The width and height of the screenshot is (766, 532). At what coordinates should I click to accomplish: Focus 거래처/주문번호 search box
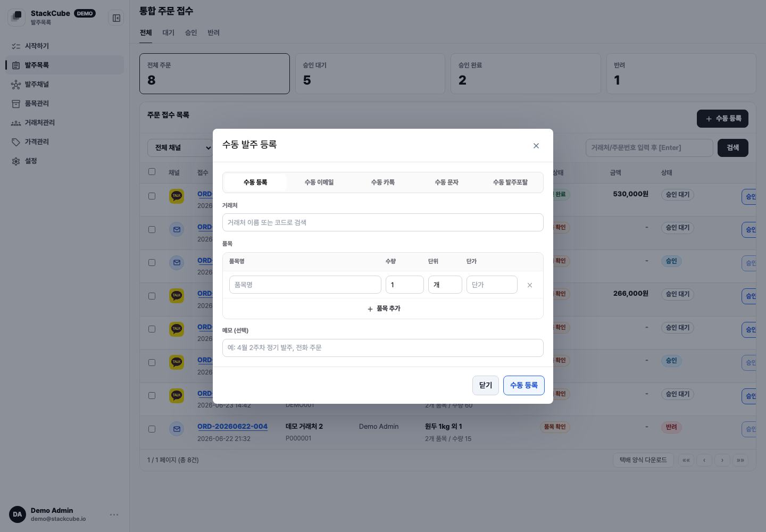point(650,148)
